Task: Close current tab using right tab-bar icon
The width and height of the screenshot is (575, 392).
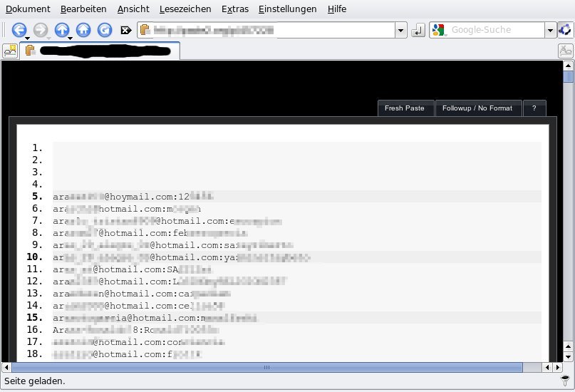Action: [566, 51]
